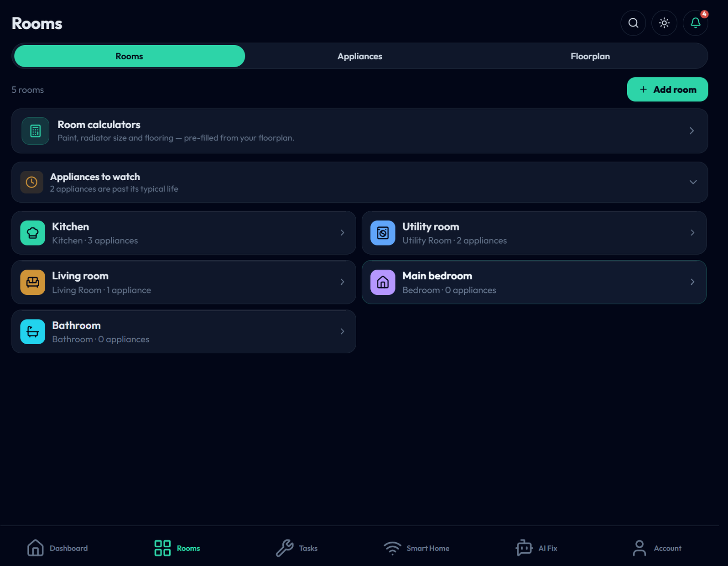This screenshot has width=728, height=566.
Task: Click the Utility room washing machine icon
Action: point(383,233)
